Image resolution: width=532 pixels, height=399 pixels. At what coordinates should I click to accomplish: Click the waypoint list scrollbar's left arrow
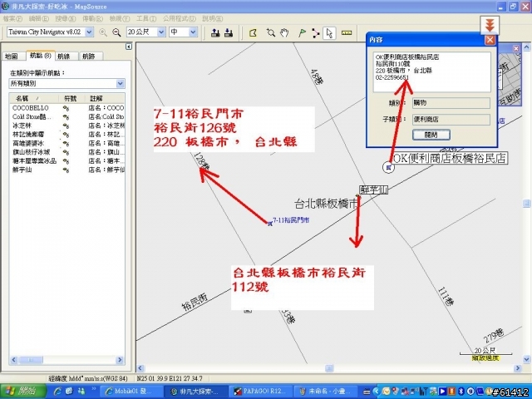coord(14,360)
